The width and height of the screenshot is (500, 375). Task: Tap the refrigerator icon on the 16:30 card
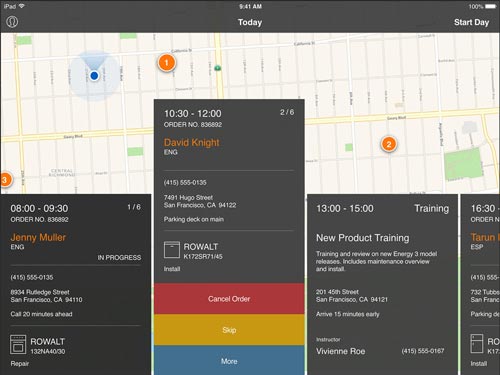pyautogui.click(x=476, y=344)
